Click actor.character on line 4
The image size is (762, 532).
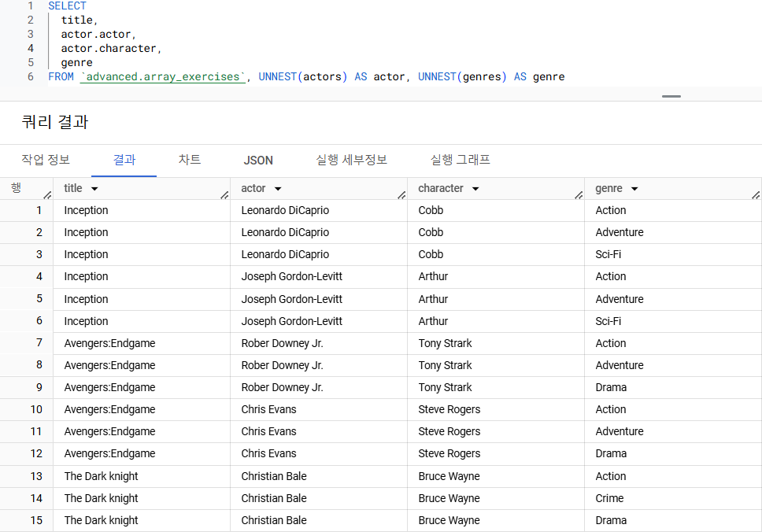109,49
